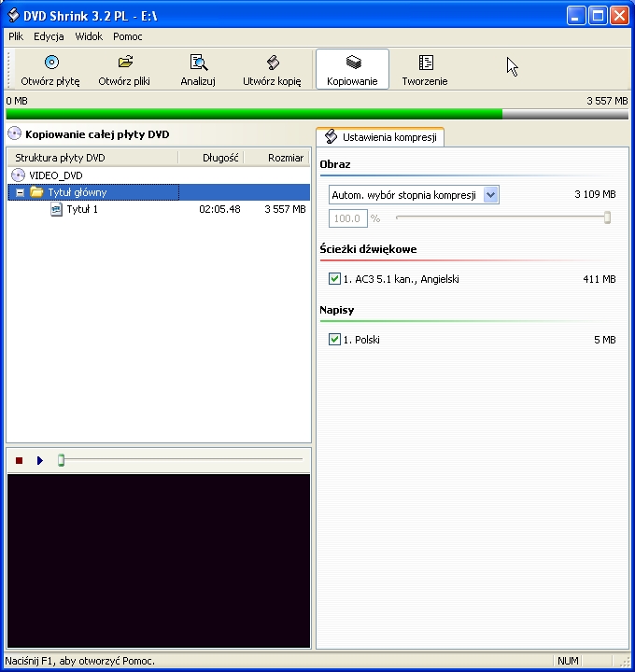
Task: Switch to Tworzenie mode
Action: point(425,69)
